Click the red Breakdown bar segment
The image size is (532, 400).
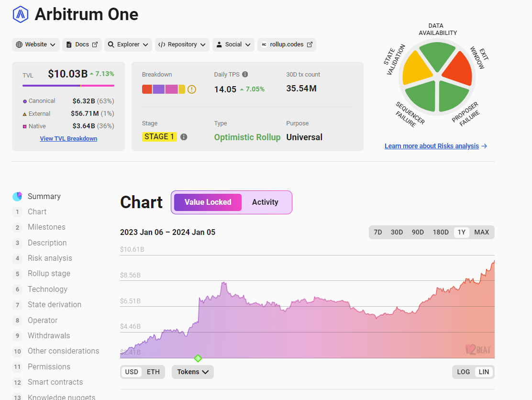tap(147, 89)
